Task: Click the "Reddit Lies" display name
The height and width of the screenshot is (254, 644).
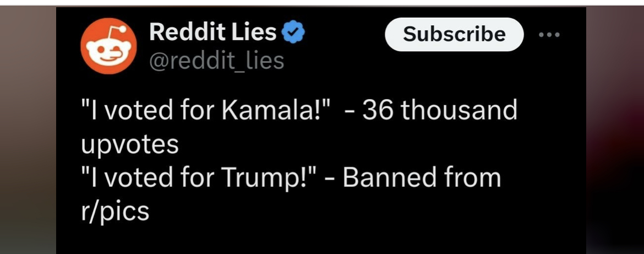Action: pos(212,33)
